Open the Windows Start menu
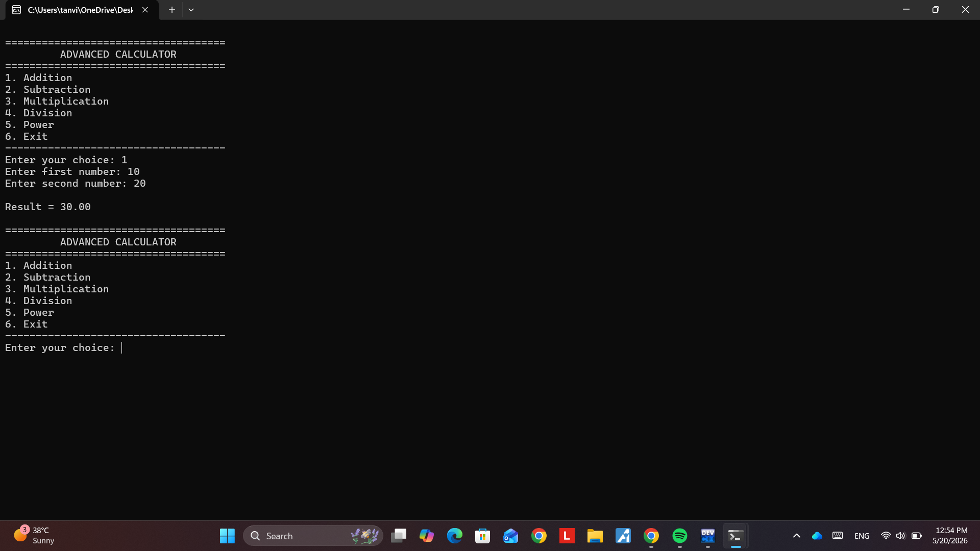 (x=227, y=536)
